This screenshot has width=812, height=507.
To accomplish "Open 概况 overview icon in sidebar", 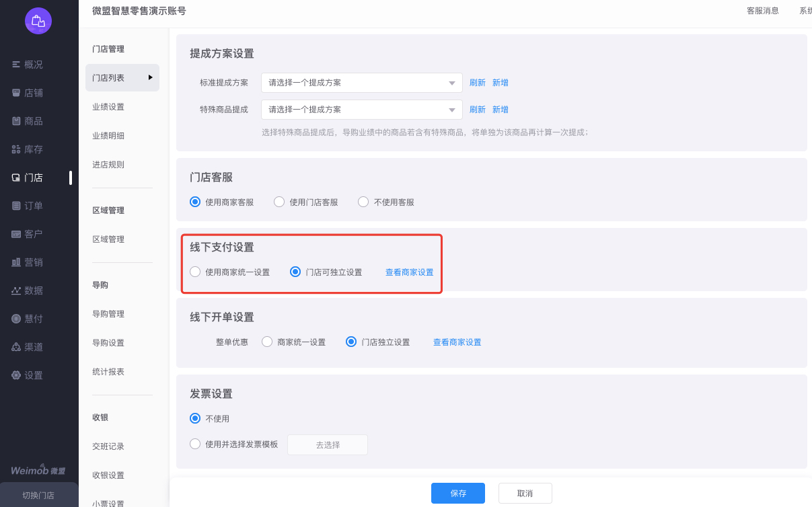I will pyautogui.click(x=16, y=65).
